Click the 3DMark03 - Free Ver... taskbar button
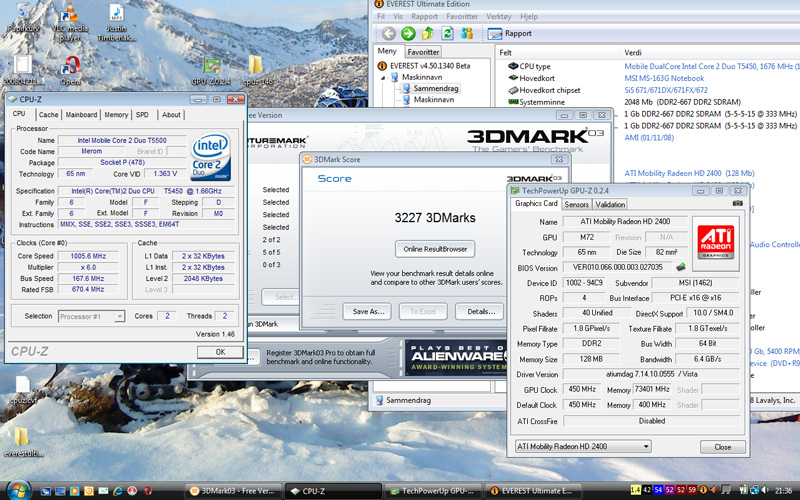 coord(233,491)
